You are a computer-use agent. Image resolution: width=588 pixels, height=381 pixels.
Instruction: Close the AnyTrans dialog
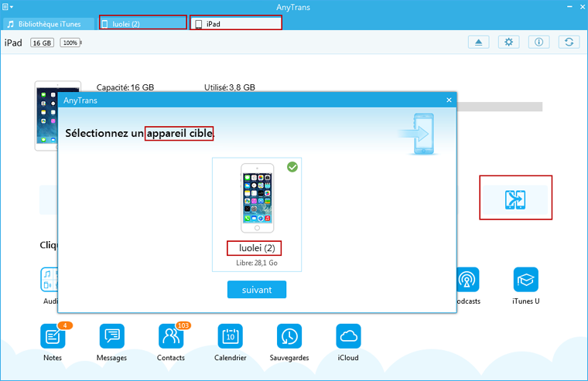coord(449,100)
